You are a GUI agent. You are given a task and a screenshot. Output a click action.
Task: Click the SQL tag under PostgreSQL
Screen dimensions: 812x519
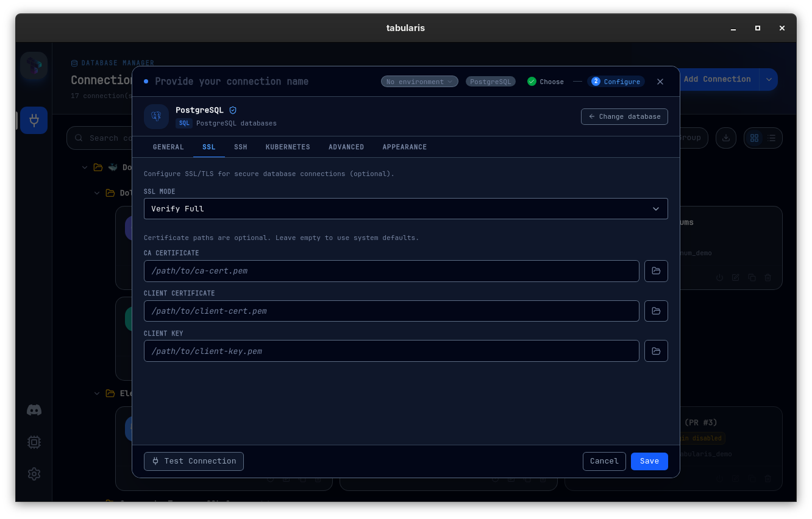click(x=184, y=124)
